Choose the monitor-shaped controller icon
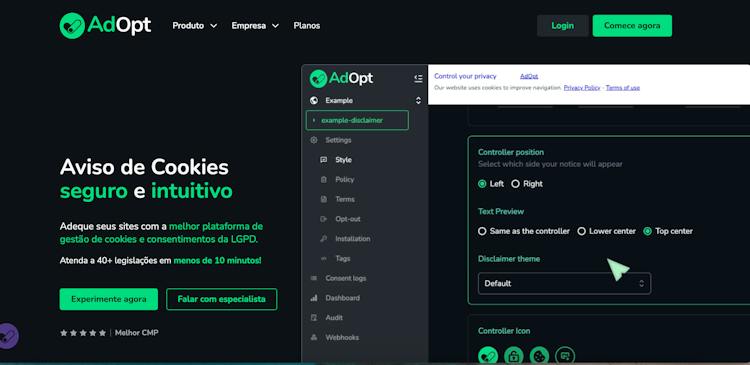 point(565,356)
